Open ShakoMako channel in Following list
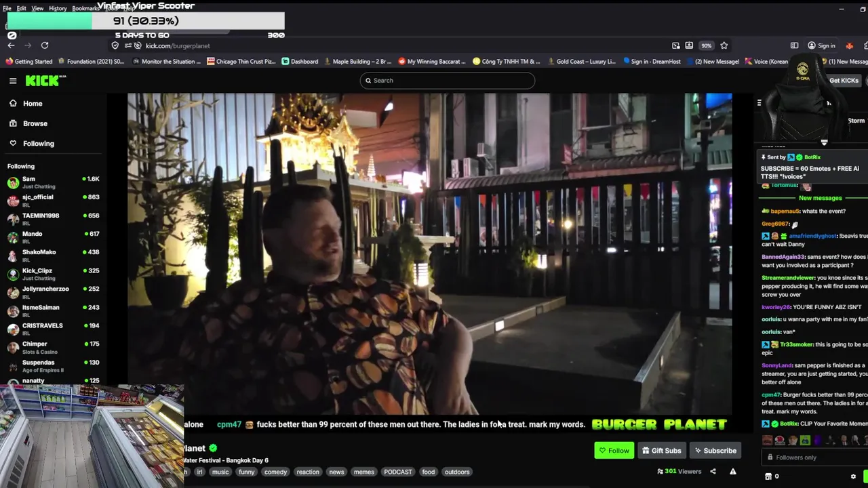This screenshot has width=868, height=488. click(x=53, y=256)
